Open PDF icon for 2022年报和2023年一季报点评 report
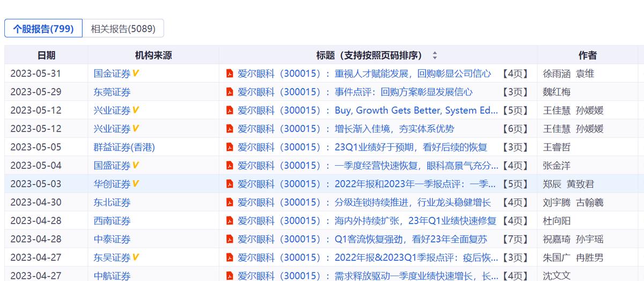 coord(230,184)
